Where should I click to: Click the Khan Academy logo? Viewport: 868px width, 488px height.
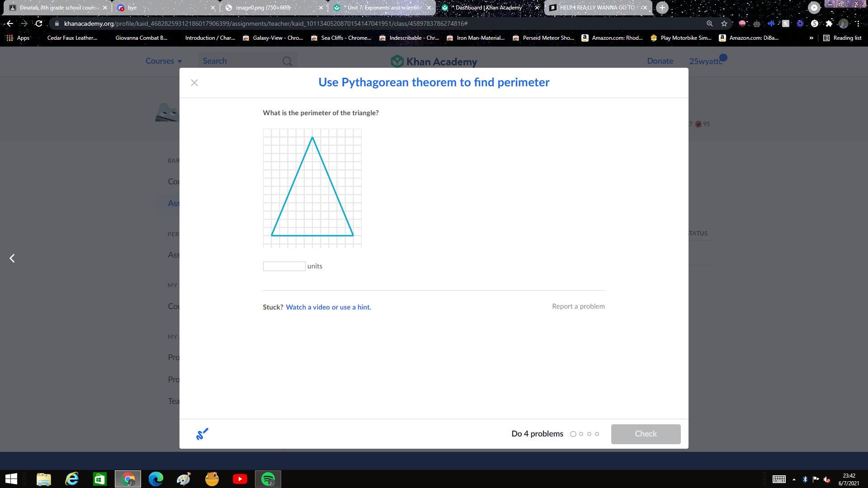(434, 61)
